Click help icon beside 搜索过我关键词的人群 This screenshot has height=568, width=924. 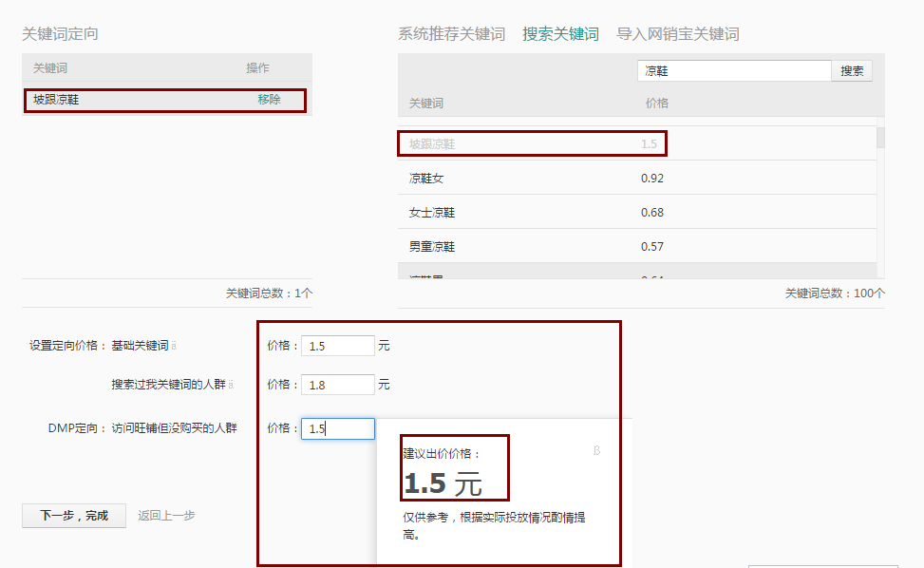tap(232, 386)
